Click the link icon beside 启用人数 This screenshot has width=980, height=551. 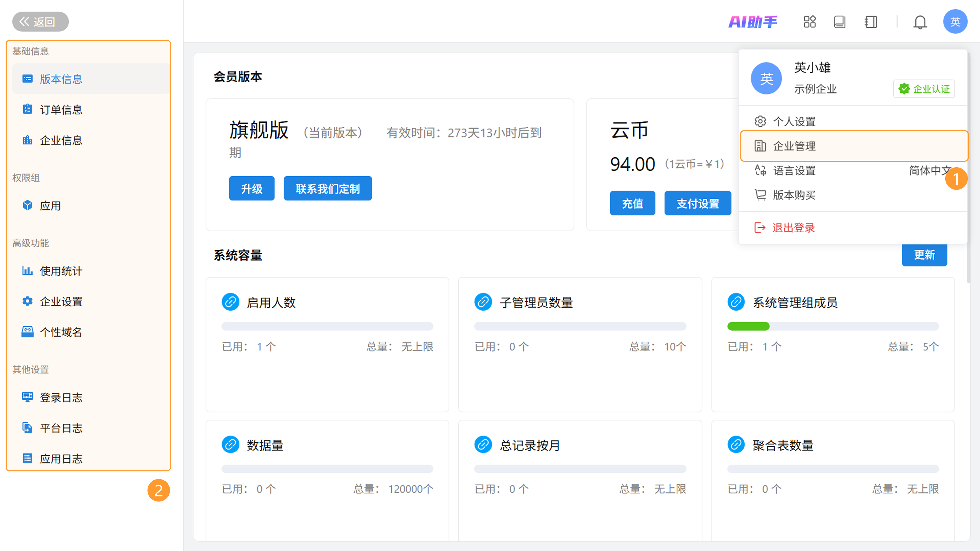point(230,302)
